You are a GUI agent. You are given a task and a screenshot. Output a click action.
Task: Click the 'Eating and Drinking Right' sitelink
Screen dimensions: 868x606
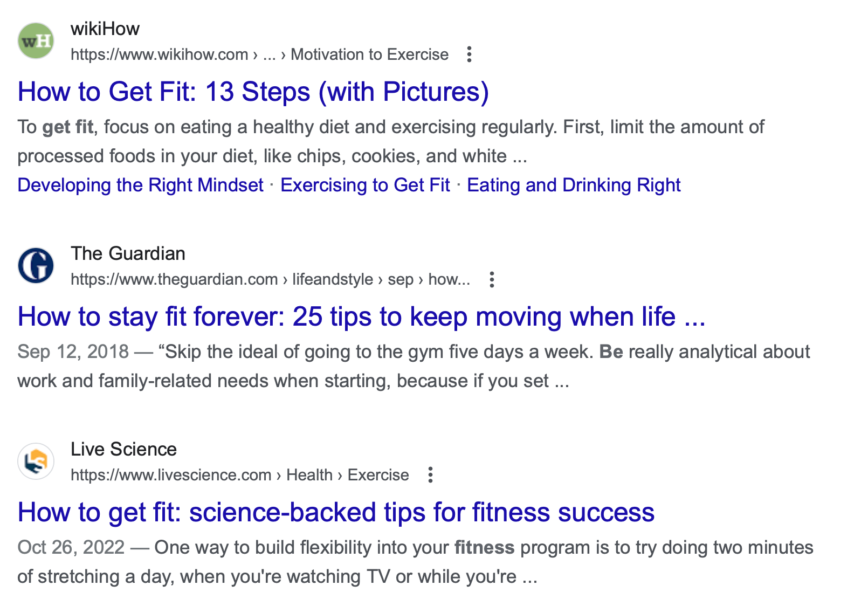tap(574, 185)
